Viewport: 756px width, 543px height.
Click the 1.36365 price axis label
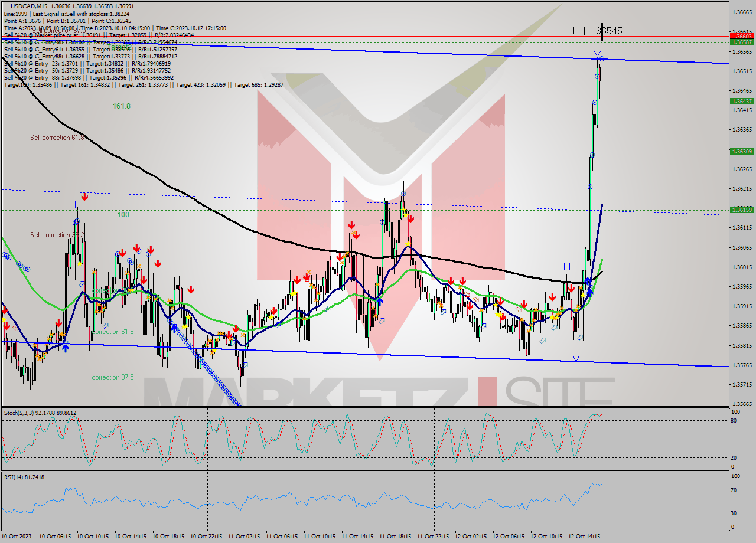tap(742, 130)
